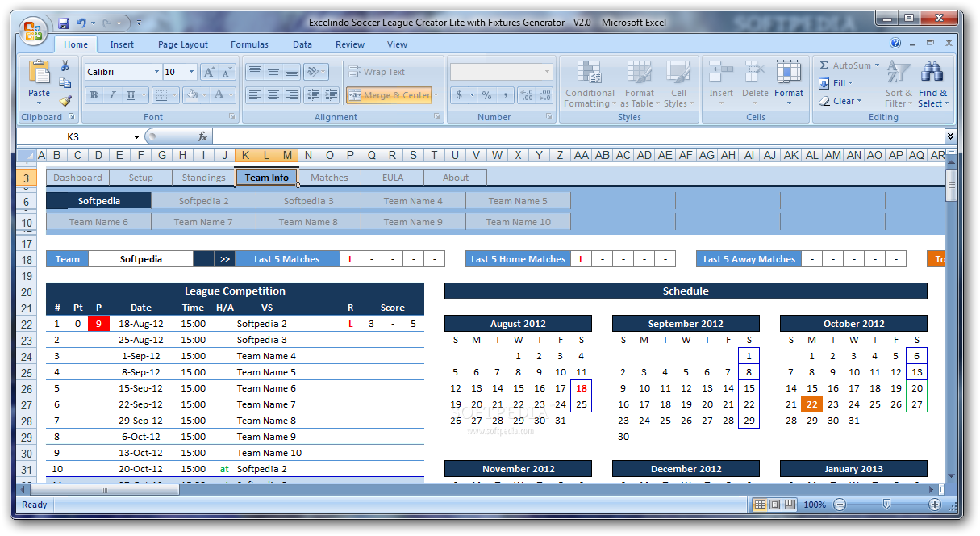Open the Insert ribbon tab
Viewport: 980px width, 536px height.
[123, 44]
